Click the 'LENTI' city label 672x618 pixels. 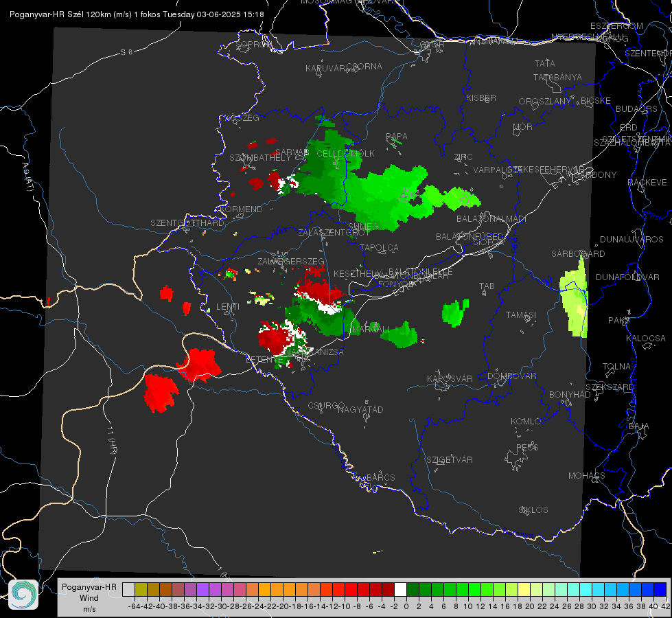tap(228, 307)
